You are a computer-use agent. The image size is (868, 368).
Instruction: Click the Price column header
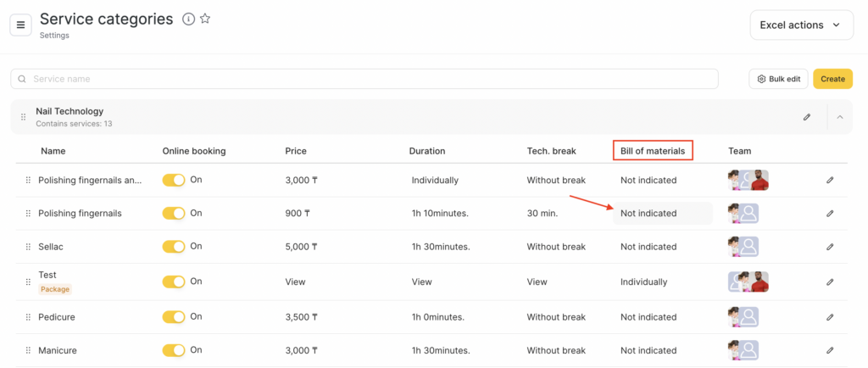[296, 151]
